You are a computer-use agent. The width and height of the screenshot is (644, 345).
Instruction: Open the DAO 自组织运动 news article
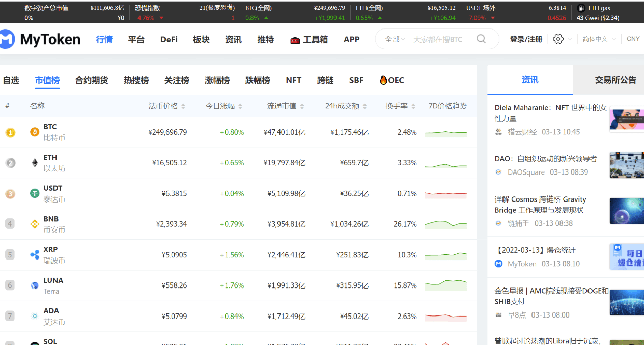(547, 158)
